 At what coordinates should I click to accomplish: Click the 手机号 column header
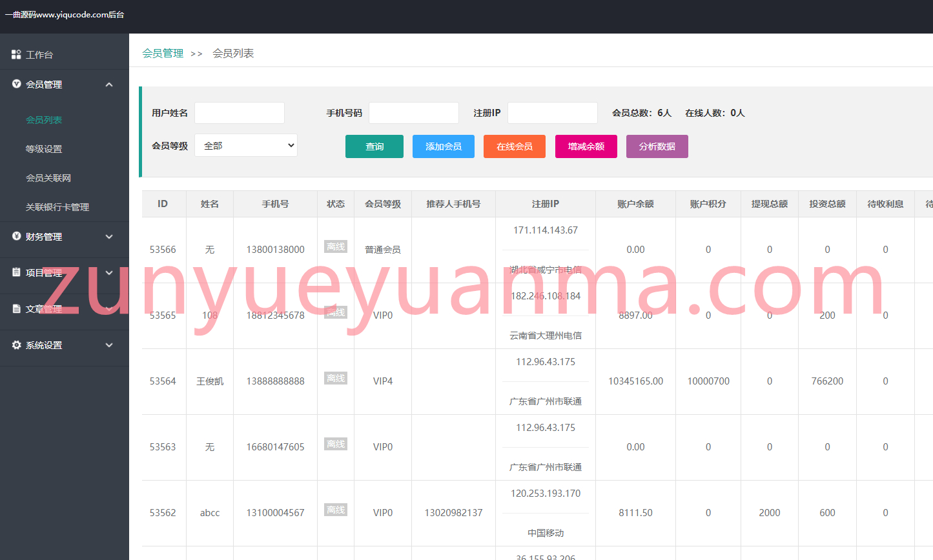[275, 204]
